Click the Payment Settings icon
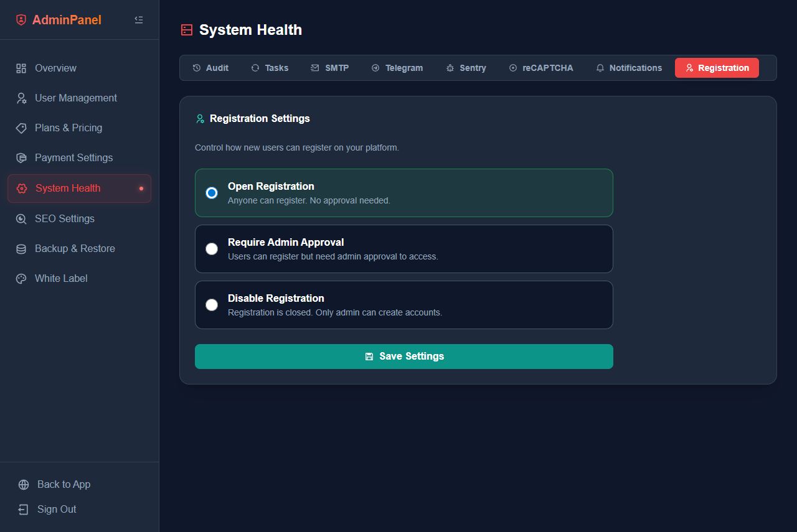 [x=21, y=158]
